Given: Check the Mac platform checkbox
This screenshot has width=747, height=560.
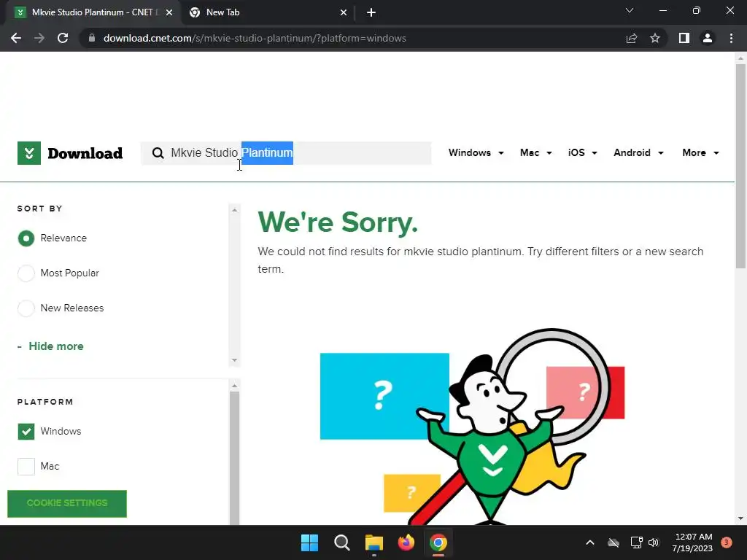Looking at the screenshot, I should [x=26, y=466].
